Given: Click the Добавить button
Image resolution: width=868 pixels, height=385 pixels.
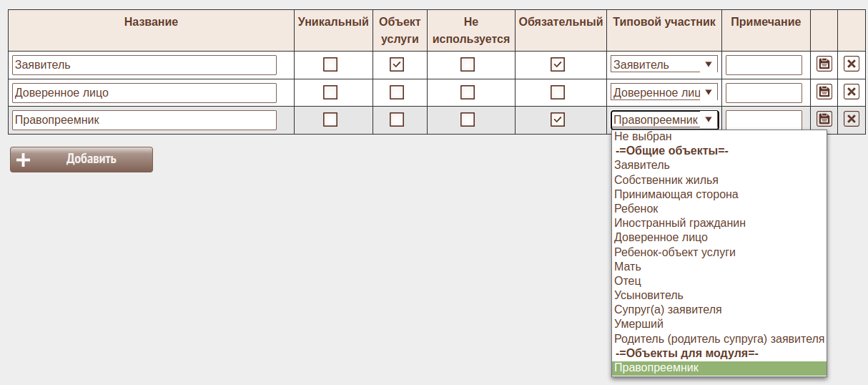Looking at the screenshot, I should click(82, 159).
